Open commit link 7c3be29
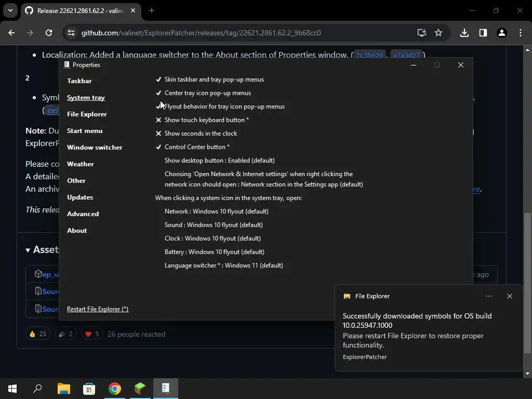The width and height of the screenshot is (532, 399). point(369,55)
